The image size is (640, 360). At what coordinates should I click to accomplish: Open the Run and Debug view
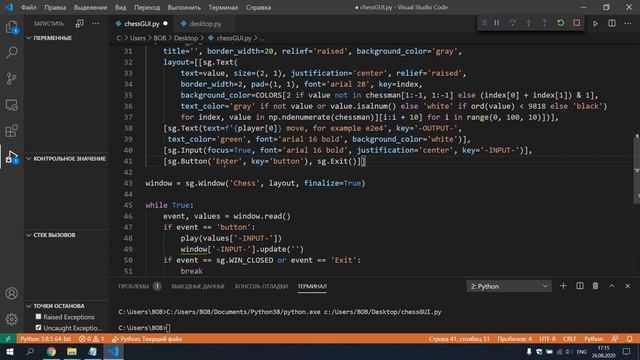11,157
